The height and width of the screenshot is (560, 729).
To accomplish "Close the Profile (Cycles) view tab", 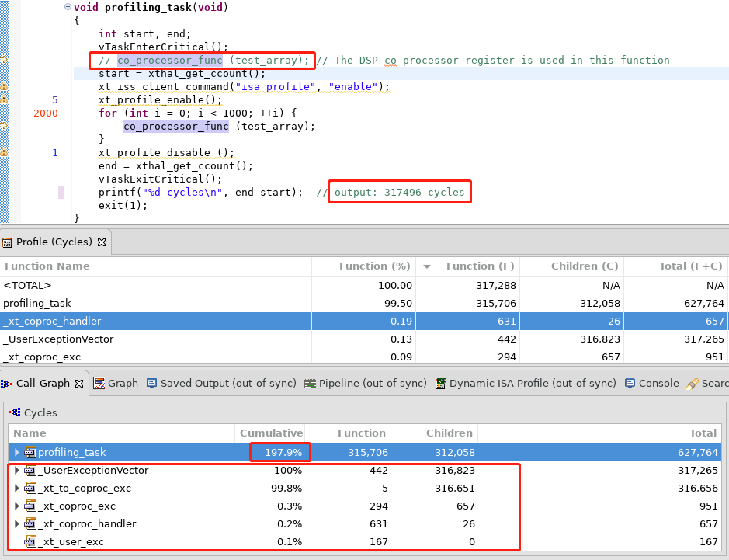I will tap(101, 242).
